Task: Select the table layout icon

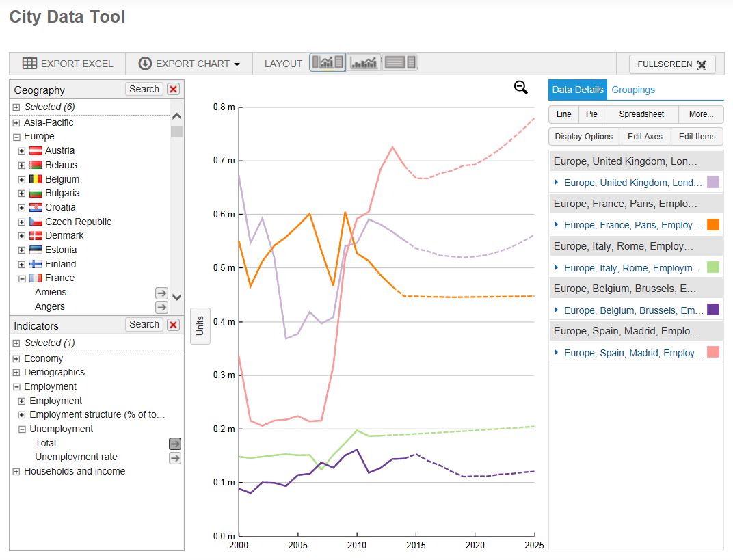Action: (x=400, y=63)
